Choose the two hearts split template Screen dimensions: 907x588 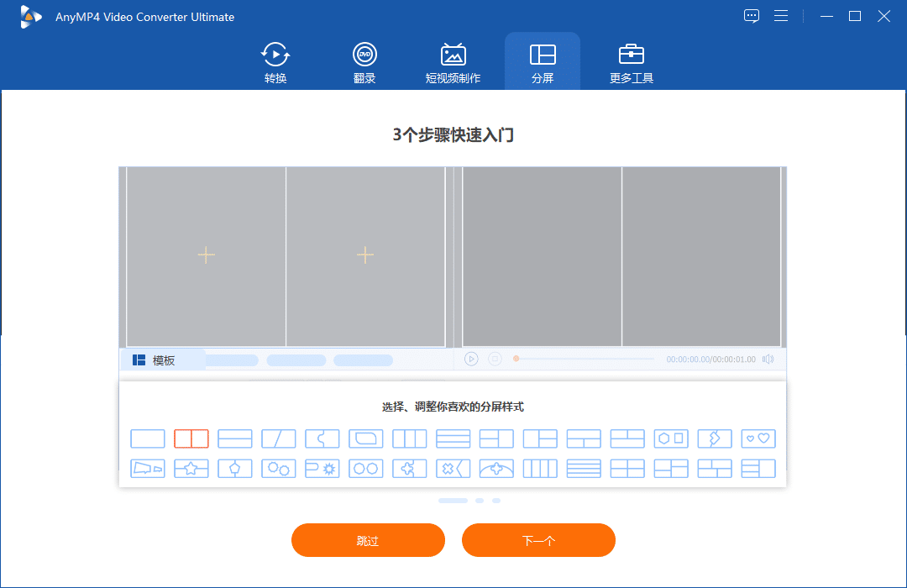click(758, 438)
